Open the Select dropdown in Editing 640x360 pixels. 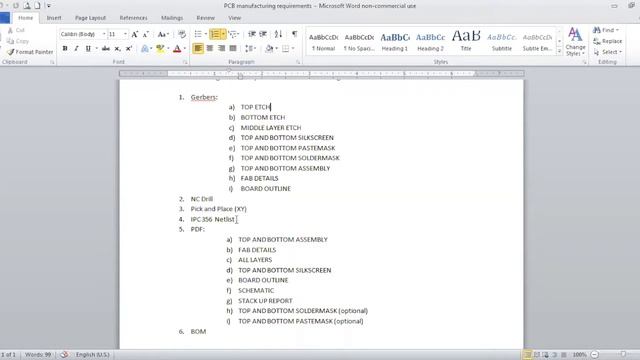tap(608, 52)
